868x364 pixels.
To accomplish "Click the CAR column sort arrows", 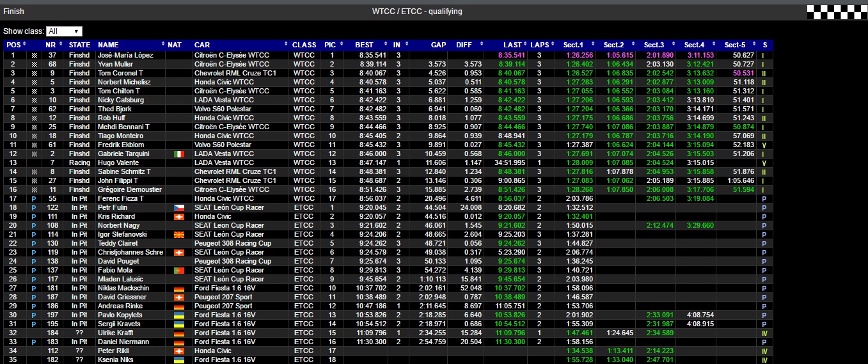I will pyautogui.click(x=285, y=45).
